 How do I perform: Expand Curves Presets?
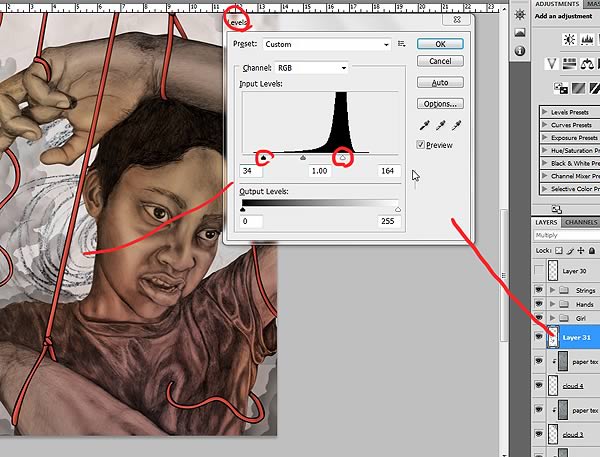[545, 125]
